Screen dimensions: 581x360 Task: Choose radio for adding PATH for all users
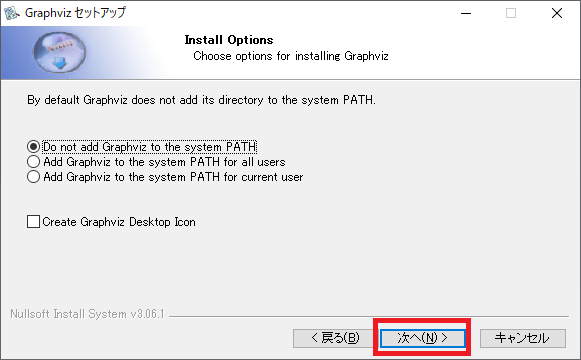pyautogui.click(x=33, y=162)
